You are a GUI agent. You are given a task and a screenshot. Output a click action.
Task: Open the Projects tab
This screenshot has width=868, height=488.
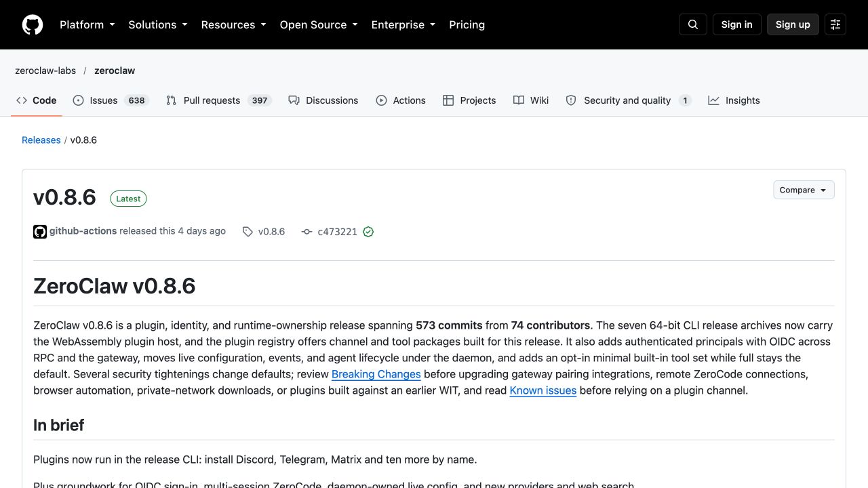point(469,100)
